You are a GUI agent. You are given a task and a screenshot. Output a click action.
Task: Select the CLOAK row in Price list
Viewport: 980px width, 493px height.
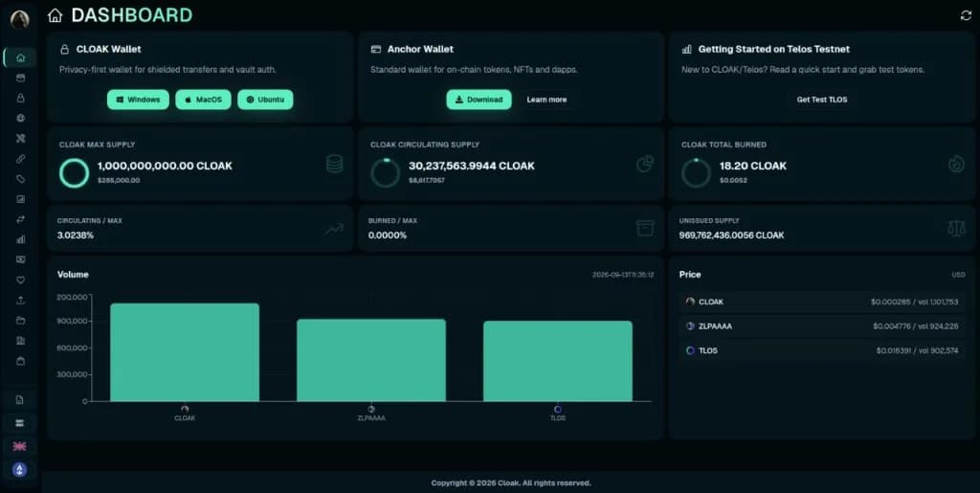coord(822,302)
